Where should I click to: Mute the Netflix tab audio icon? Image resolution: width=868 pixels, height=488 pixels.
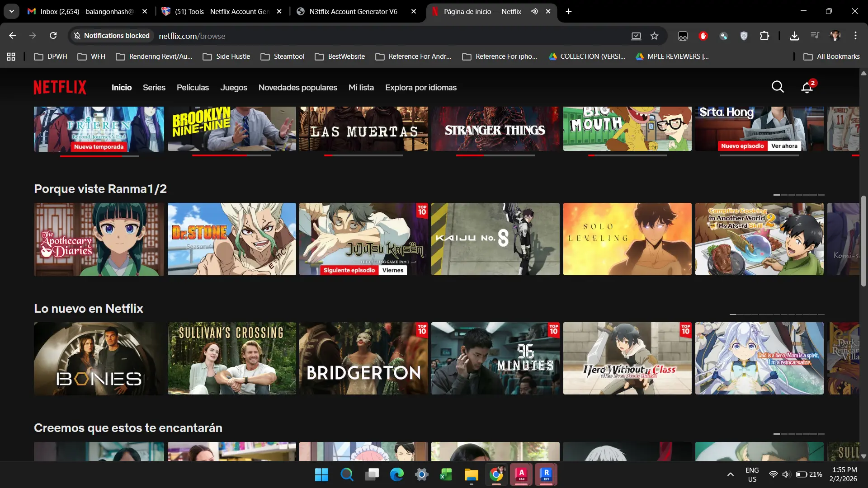(534, 11)
